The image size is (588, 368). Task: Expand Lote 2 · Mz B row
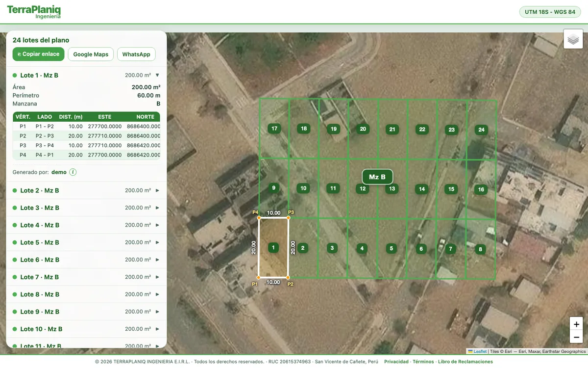(86, 190)
